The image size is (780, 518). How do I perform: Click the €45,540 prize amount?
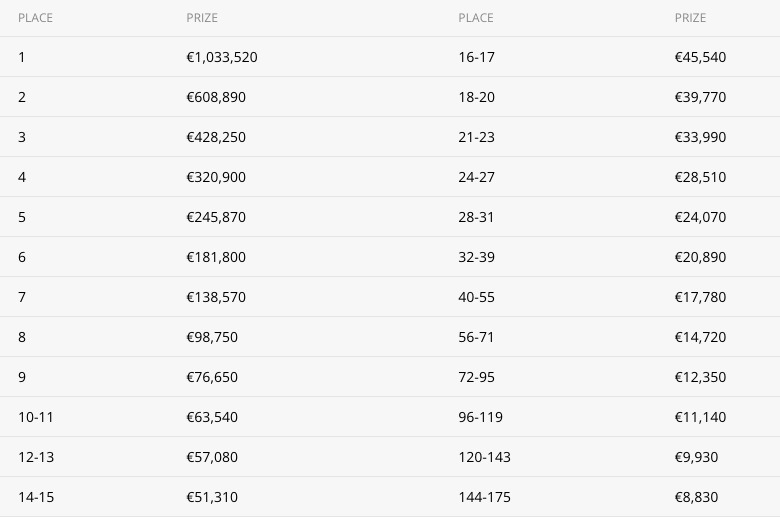click(x=700, y=57)
